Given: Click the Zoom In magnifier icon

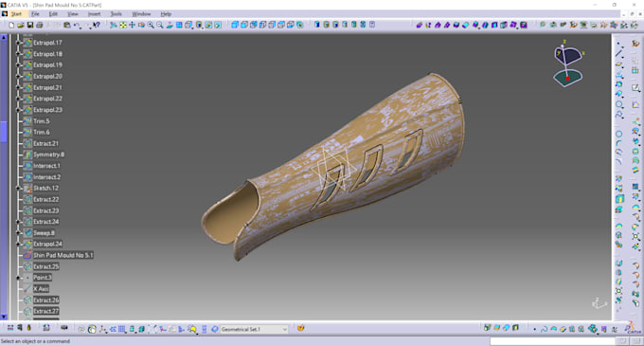Looking at the screenshot, I should coord(151,25).
